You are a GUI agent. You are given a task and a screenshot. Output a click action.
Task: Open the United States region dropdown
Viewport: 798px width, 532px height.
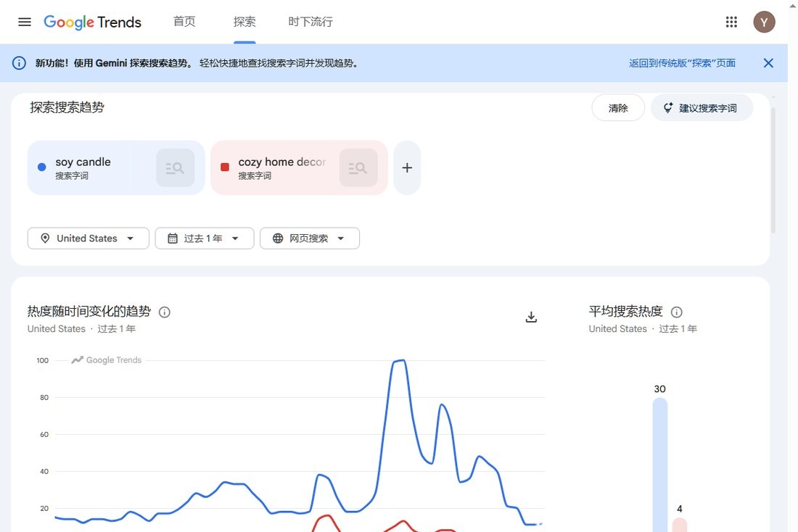click(x=88, y=238)
